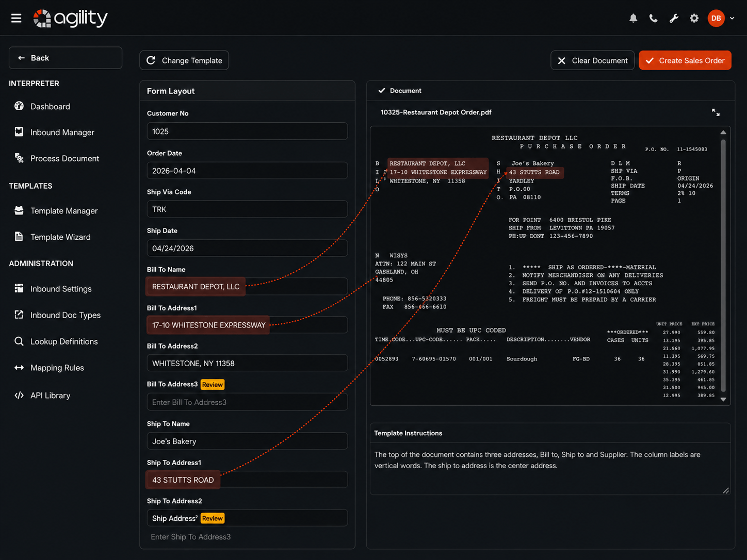The width and height of the screenshot is (747, 560).
Task: Click the scroll up arrow in document preview
Action: click(x=723, y=133)
